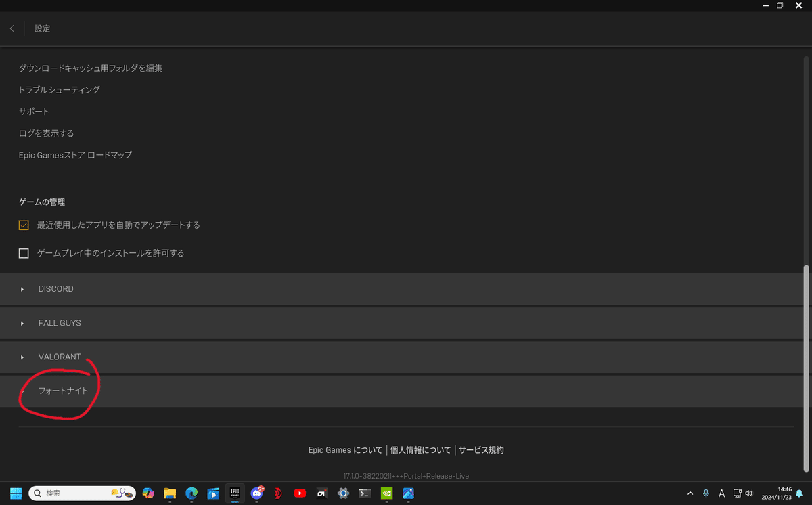Open サービス規約 link
This screenshot has height=505, width=812.
click(481, 450)
